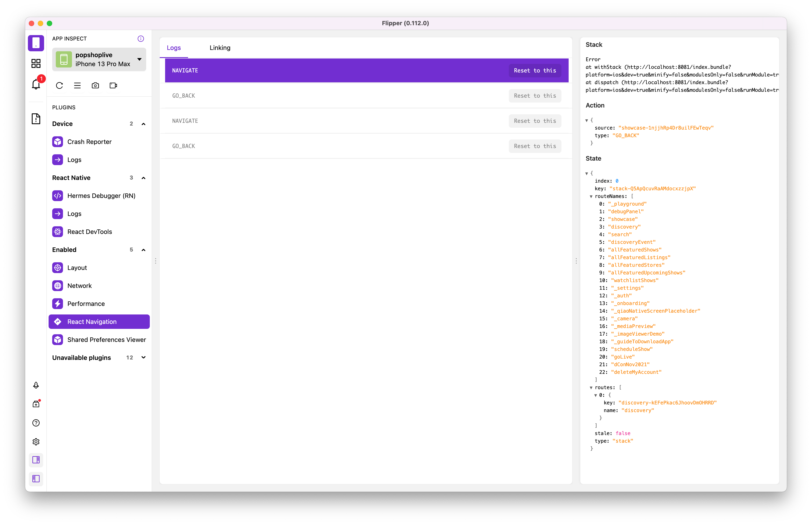This screenshot has height=525, width=812.
Task: Start a screen recording with the video icon
Action: (x=113, y=85)
